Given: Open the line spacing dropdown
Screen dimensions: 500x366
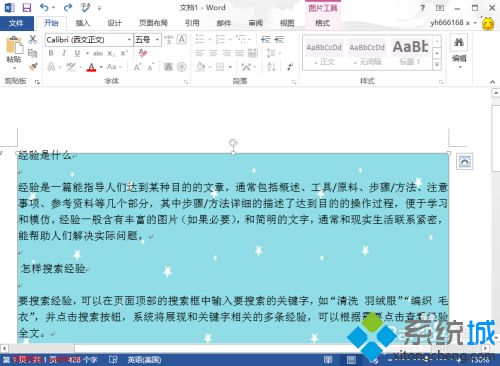Looking at the screenshot, I should [273, 53].
